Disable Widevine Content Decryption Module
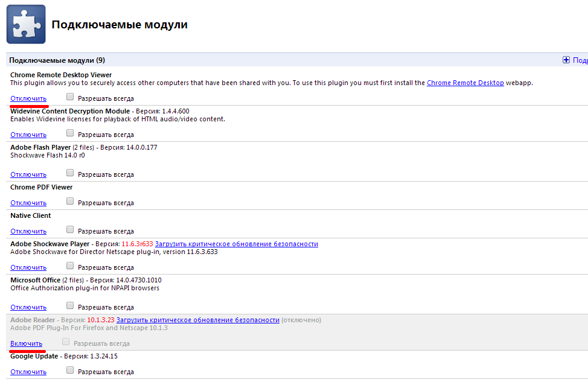The height and width of the screenshot is (385, 588). 28,135
